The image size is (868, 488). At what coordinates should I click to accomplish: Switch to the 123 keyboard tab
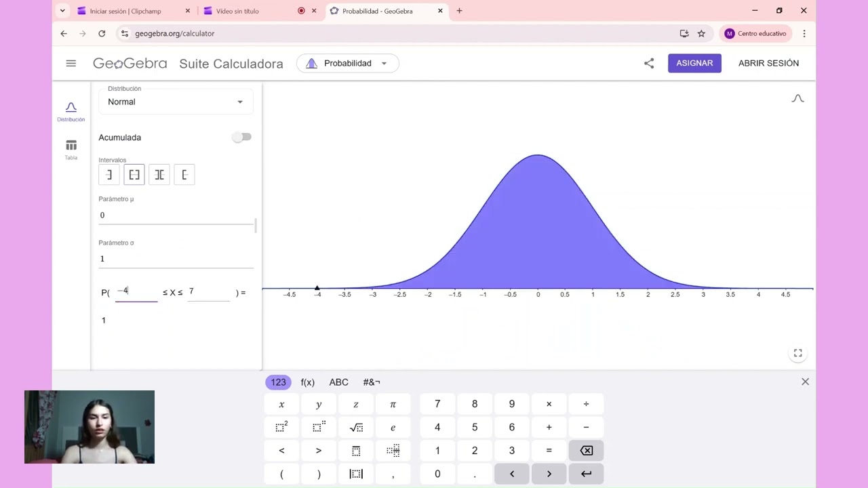pyautogui.click(x=278, y=382)
